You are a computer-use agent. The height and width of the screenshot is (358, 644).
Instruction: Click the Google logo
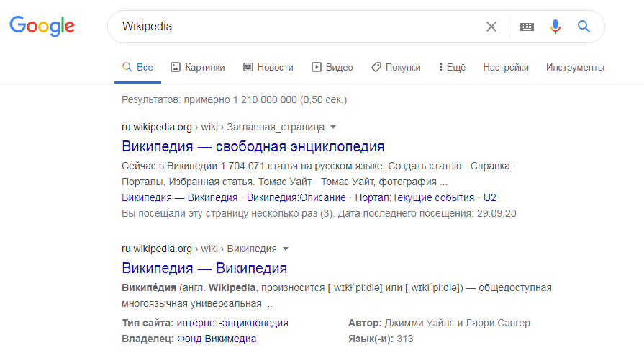(42, 26)
